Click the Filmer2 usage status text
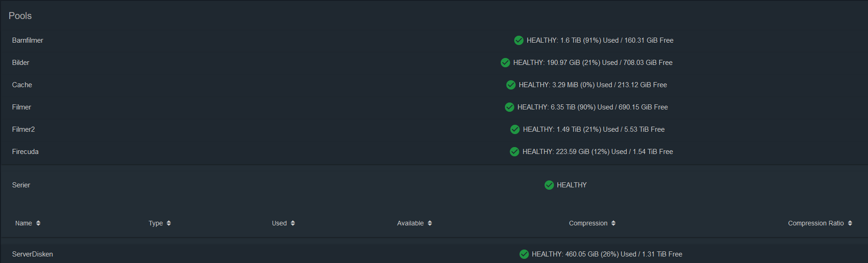 point(594,129)
